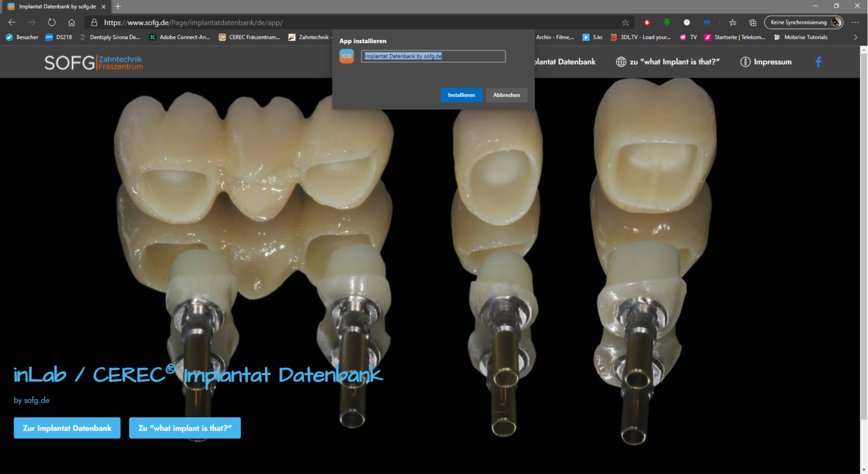Image resolution: width=868 pixels, height=474 pixels.
Task: Cancel the install with Abbrechen
Action: tap(506, 95)
